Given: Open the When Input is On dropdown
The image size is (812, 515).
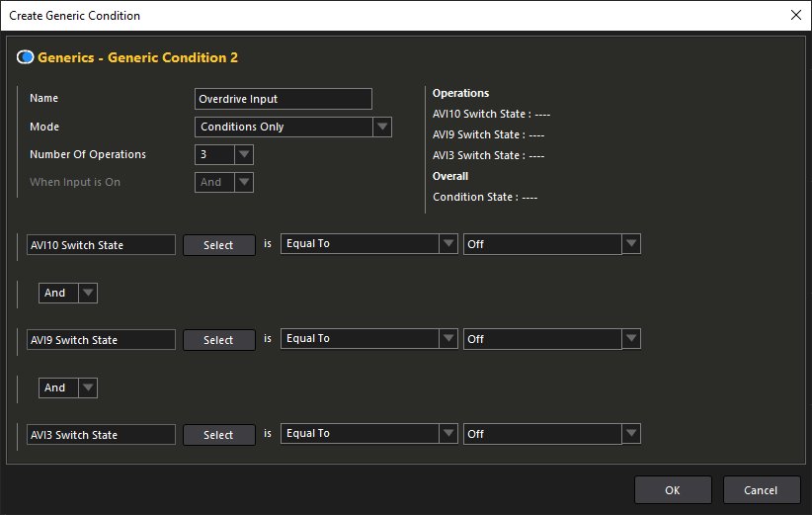Looking at the screenshot, I should pyautogui.click(x=223, y=182).
